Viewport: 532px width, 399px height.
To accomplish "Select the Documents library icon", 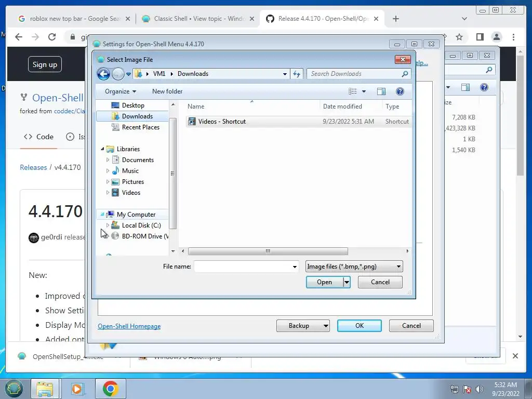I will (x=115, y=160).
